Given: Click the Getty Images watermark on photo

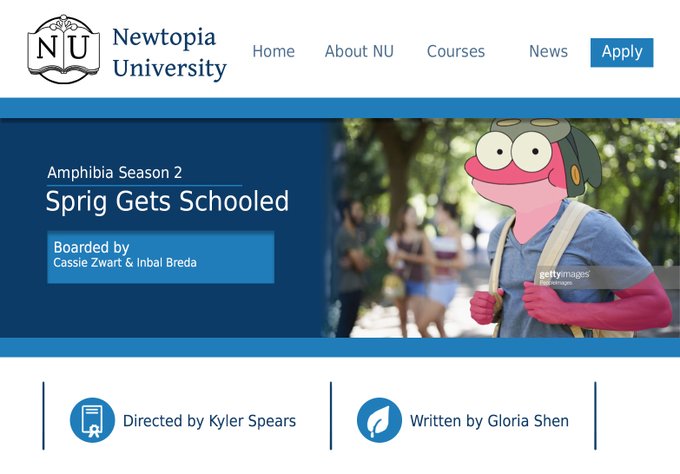Looking at the screenshot, I should [564, 277].
